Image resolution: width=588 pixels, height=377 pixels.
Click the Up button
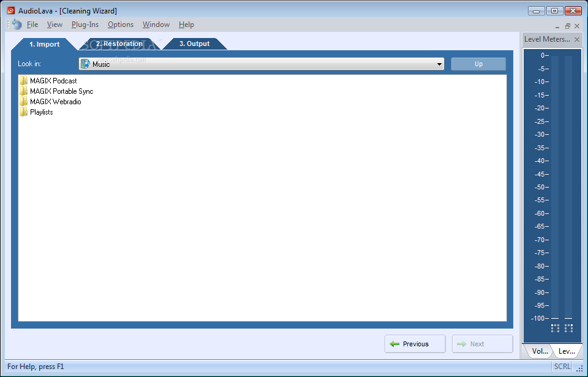click(x=478, y=64)
